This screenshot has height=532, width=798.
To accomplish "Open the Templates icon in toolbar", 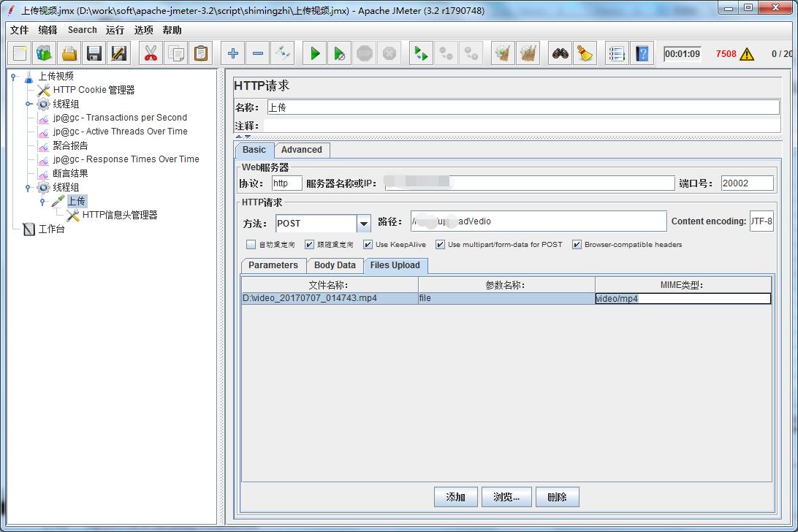I will (x=45, y=53).
